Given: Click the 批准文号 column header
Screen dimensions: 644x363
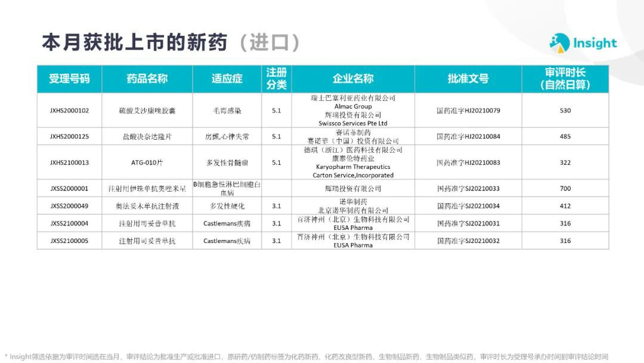Looking at the screenshot, I should pyautogui.click(x=468, y=79).
